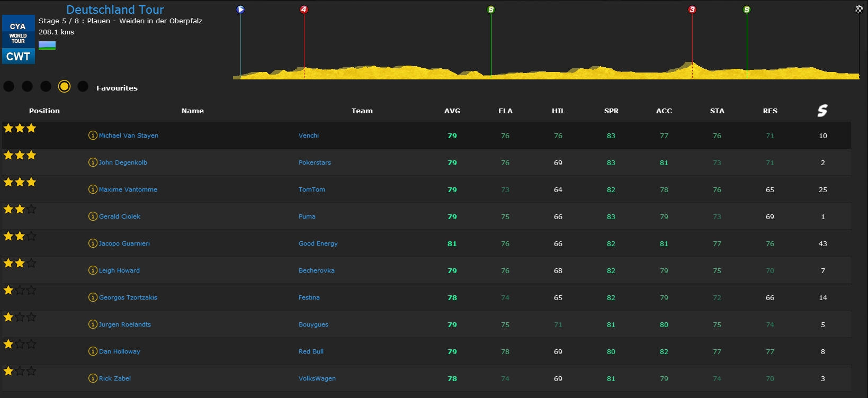Open rider Michael Van Stayen

click(129, 135)
